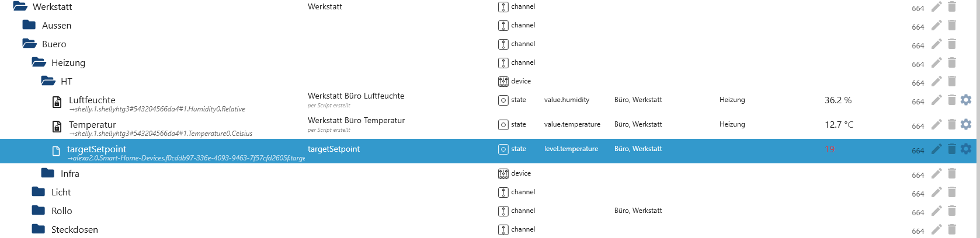
Task: Click the red value 19 of targetSetpoint
Action: coord(829,149)
